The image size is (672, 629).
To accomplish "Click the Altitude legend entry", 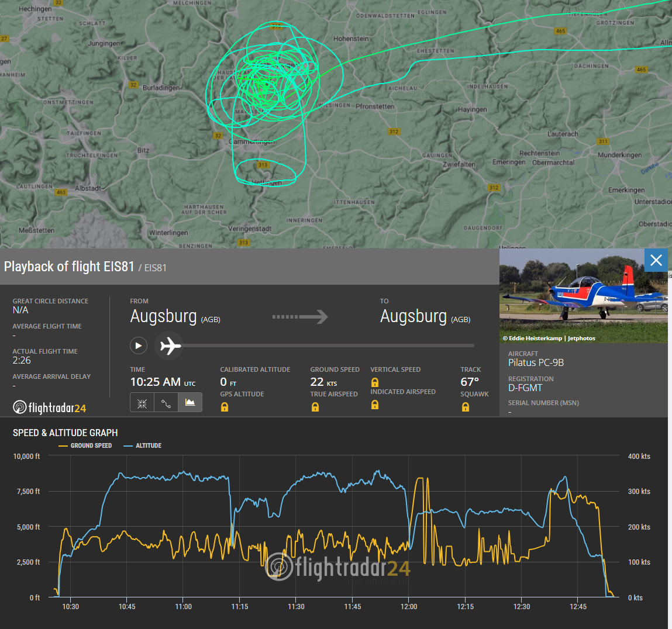I will (x=142, y=445).
